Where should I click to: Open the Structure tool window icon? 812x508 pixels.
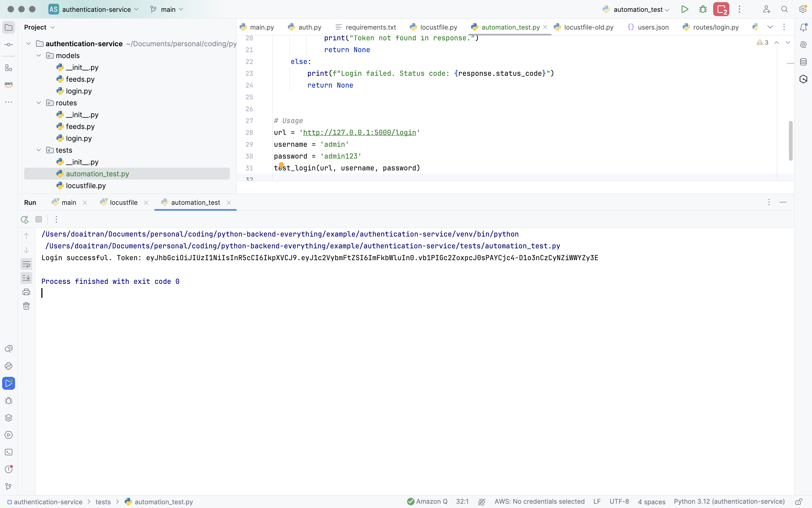coord(9,68)
